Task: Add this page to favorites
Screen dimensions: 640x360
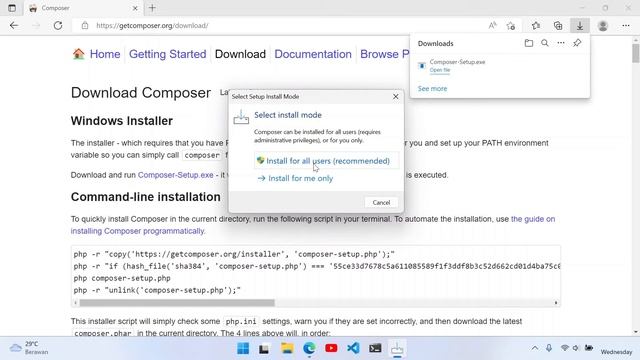Action: 511,25
